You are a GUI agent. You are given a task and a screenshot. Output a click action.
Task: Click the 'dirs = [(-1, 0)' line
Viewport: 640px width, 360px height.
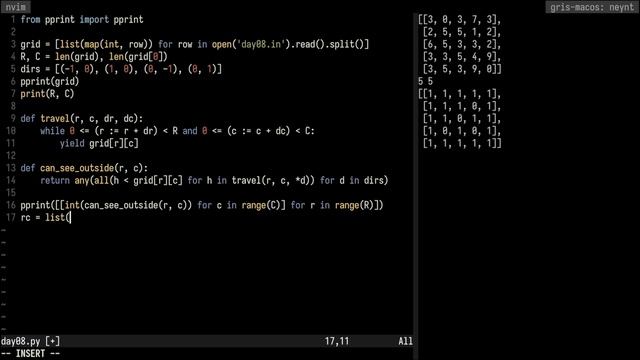[x=121, y=69]
